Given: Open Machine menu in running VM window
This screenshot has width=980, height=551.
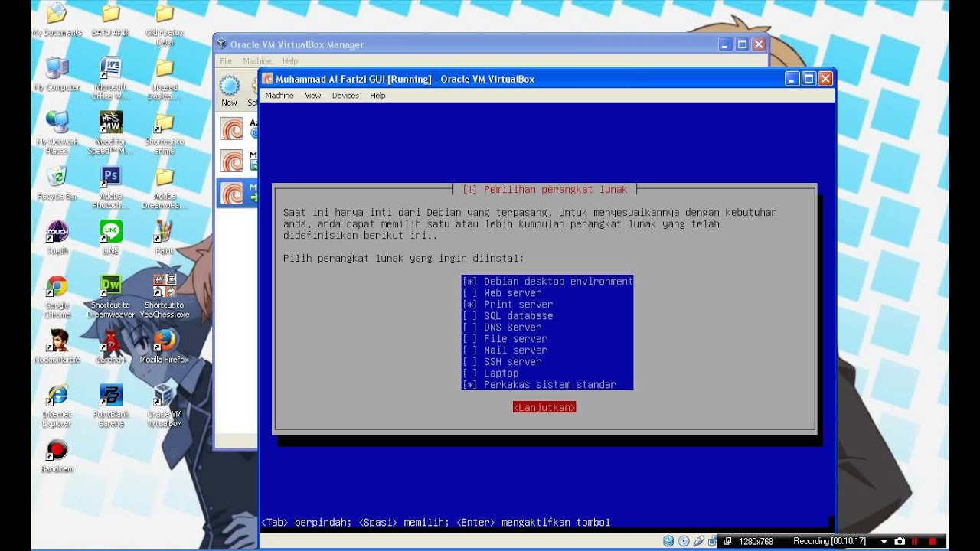Looking at the screenshot, I should (x=279, y=96).
